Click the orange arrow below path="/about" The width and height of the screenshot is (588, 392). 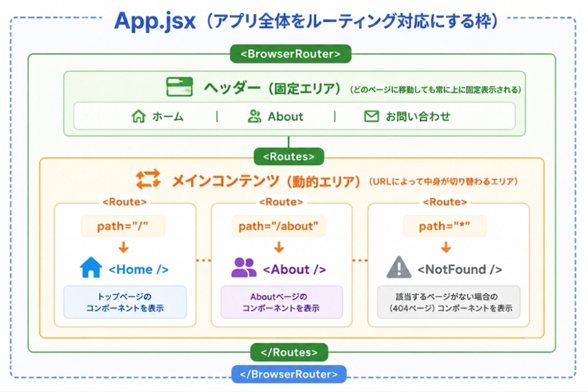click(x=278, y=247)
